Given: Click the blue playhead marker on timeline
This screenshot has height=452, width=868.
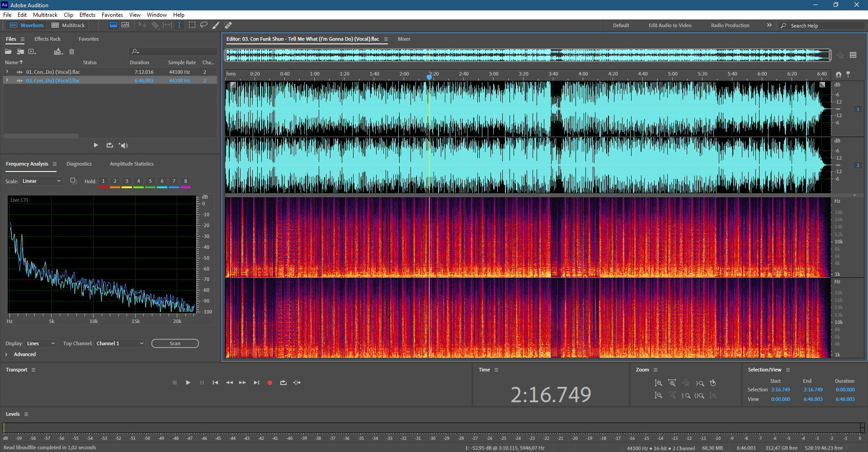Looking at the screenshot, I should coord(429,77).
